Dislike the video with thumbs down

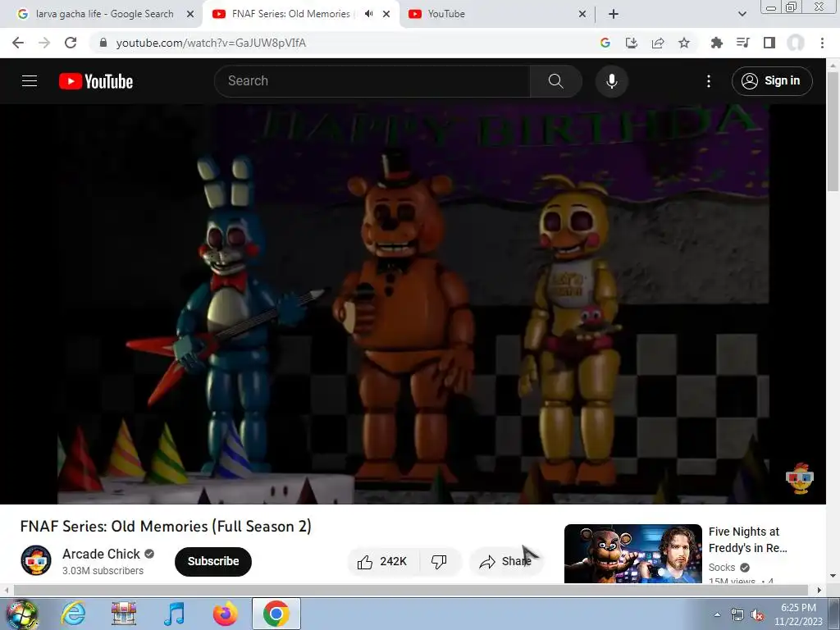pyautogui.click(x=440, y=561)
